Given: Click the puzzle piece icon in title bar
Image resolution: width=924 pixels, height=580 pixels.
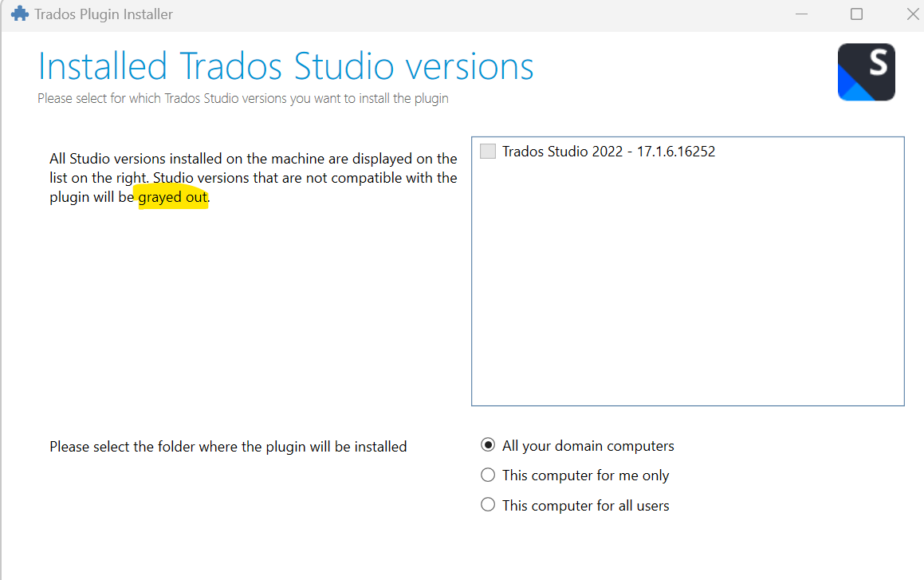Looking at the screenshot, I should click(x=19, y=14).
